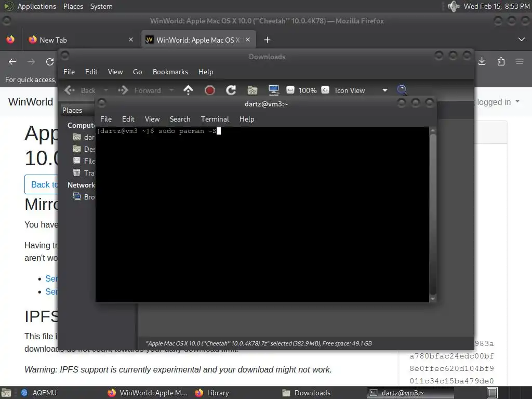
Task: Click the Firefox back arrow
Action: [x=12, y=61]
